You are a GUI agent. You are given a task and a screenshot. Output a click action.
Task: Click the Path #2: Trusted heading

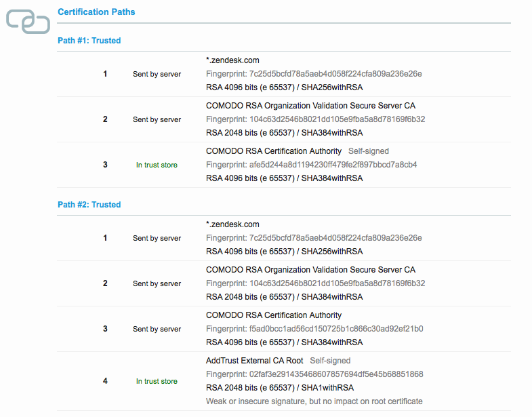pyautogui.click(x=89, y=204)
